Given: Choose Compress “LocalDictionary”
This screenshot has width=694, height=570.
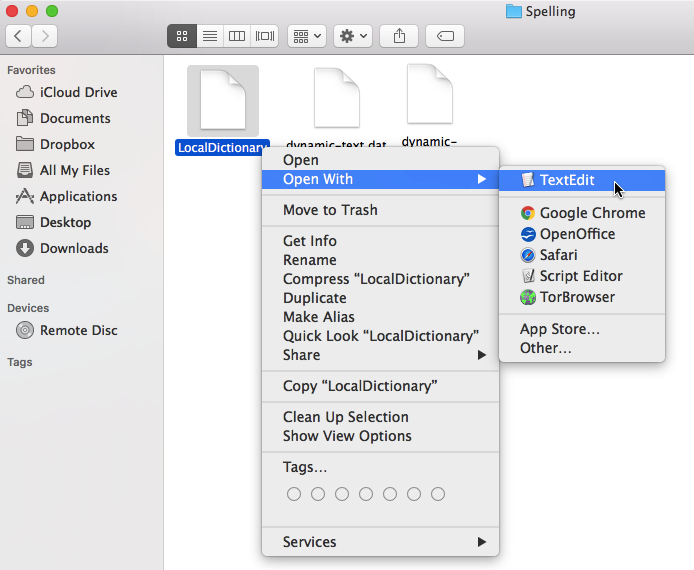Looking at the screenshot, I should [x=380, y=279].
